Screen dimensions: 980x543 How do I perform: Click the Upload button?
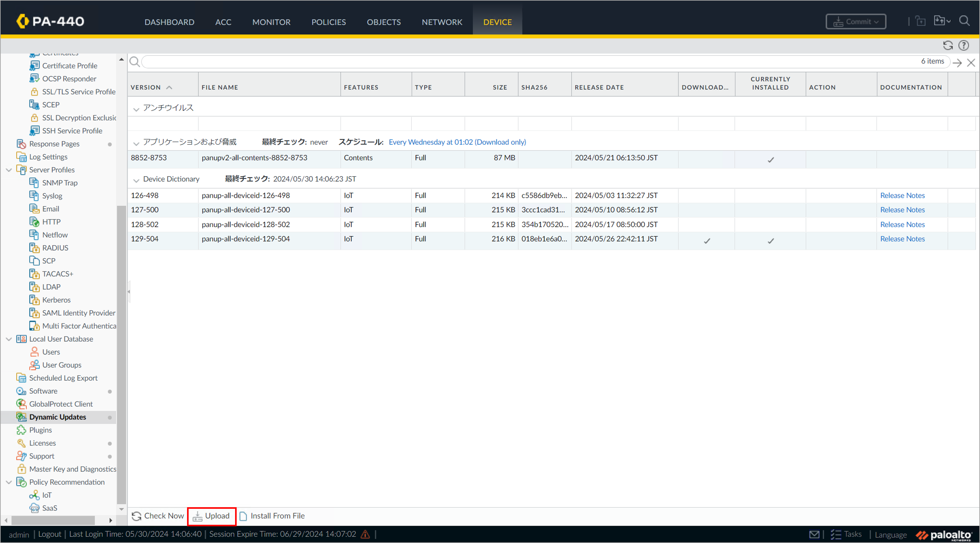click(212, 516)
